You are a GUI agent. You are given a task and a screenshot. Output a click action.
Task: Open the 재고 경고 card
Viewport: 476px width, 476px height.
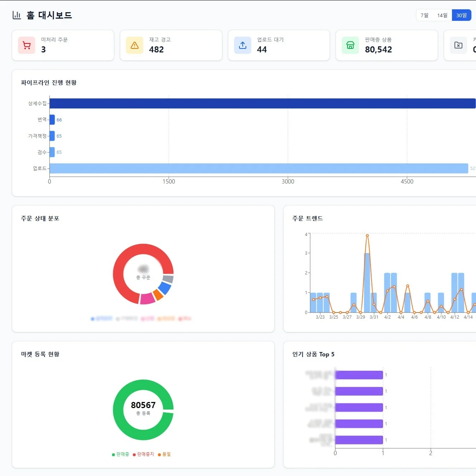coord(171,45)
